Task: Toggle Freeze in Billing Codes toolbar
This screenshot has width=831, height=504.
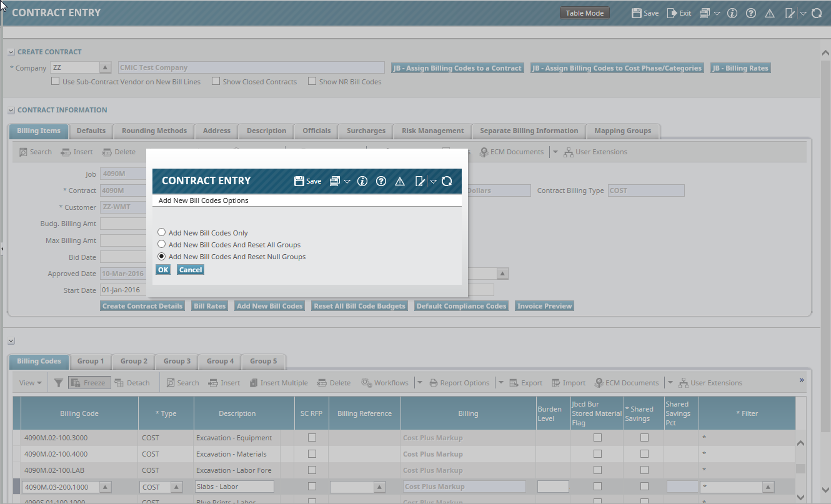Action: (x=88, y=383)
